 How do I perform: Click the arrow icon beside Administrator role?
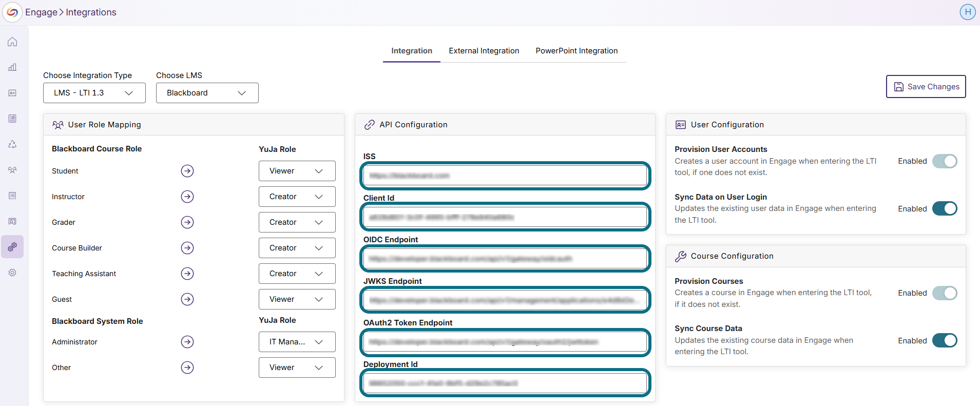pyautogui.click(x=187, y=342)
